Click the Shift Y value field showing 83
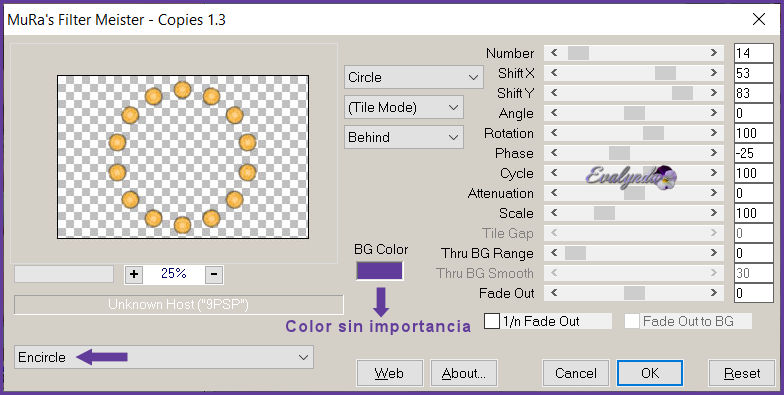The width and height of the screenshot is (784, 395). pyautogui.click(x=754, y=93)
